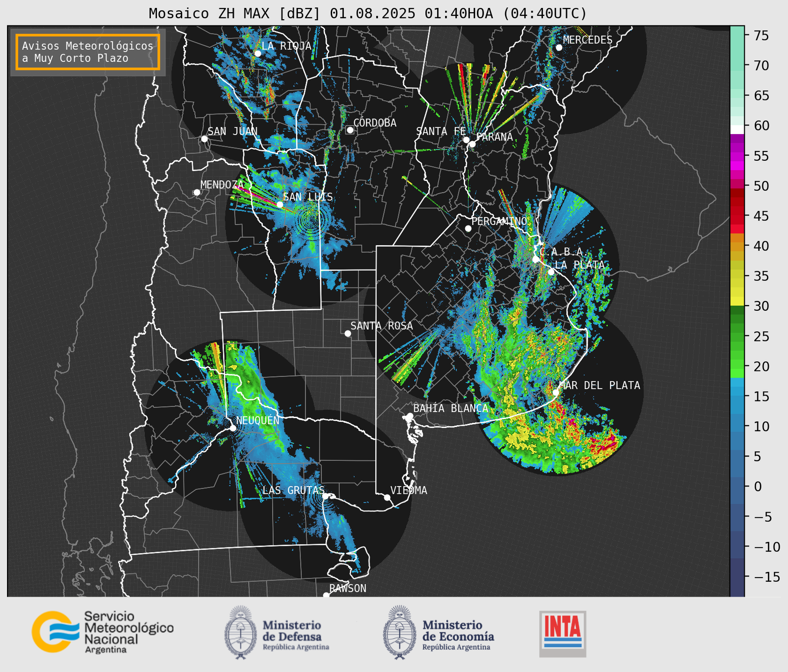Click the 15 value on the dBZ scale

[x=762, y=396]
